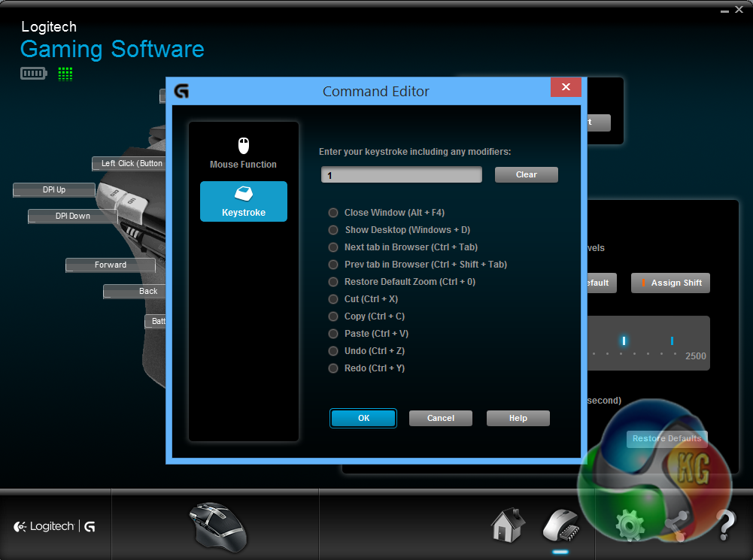
Task: Open the customize on-board mouse settings icon
Action: click(560, 526)
